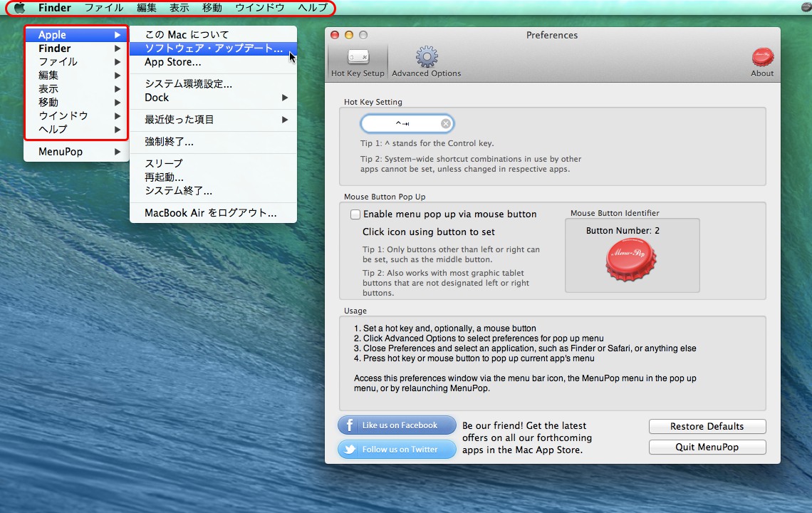Open the ウインドウ menu in the menu bar
This screenshot has height=513, width=812.
tap(259, 8)
